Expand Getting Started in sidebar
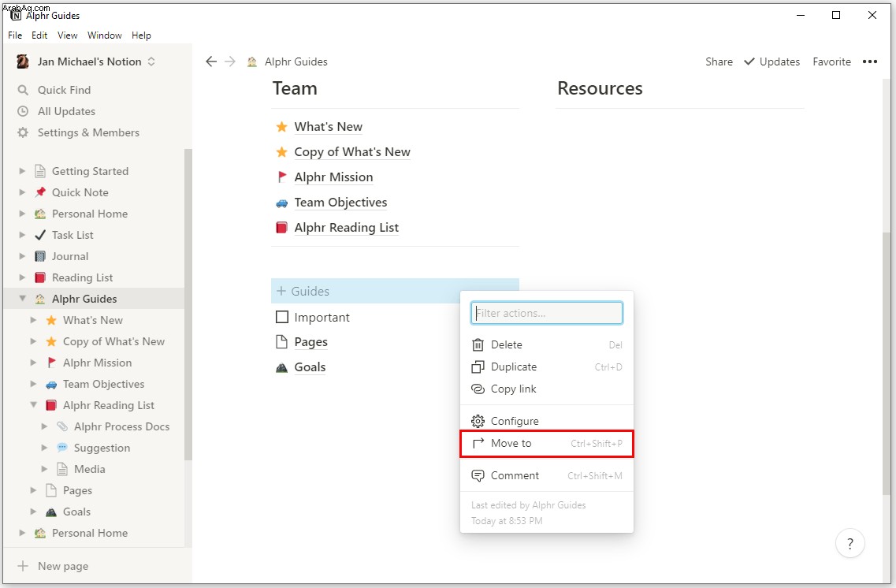 tap(22, 171)
